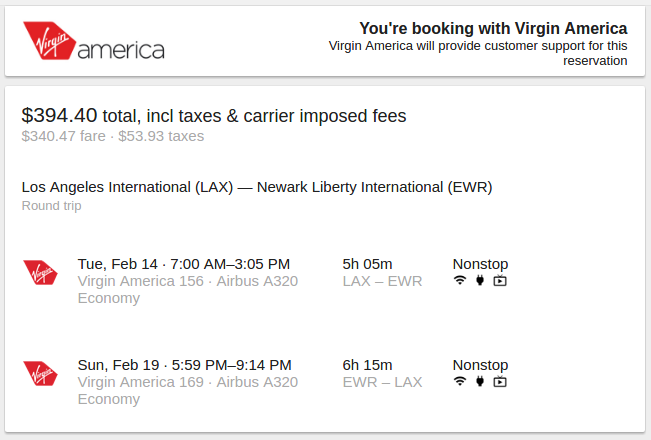Image resolution: width=651 pixels, height=440 pixels.
Task: Click the $340.47 fare and taxes breakdown
Action: pyautogui.click(x=112, y=136)
